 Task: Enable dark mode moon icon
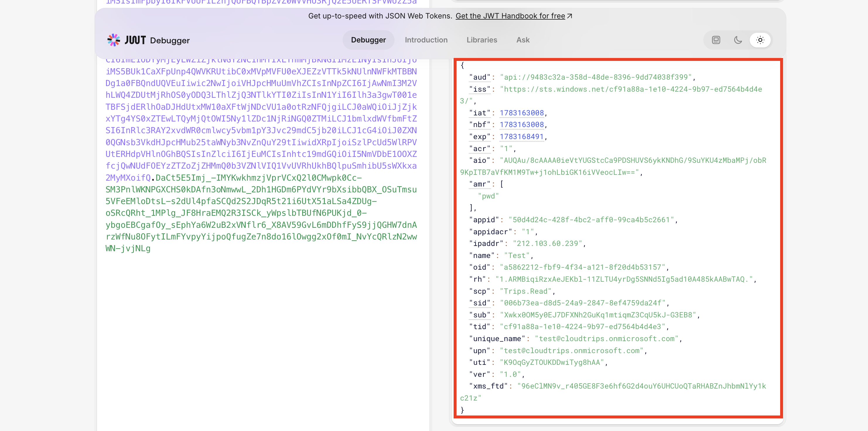point(738,40)
